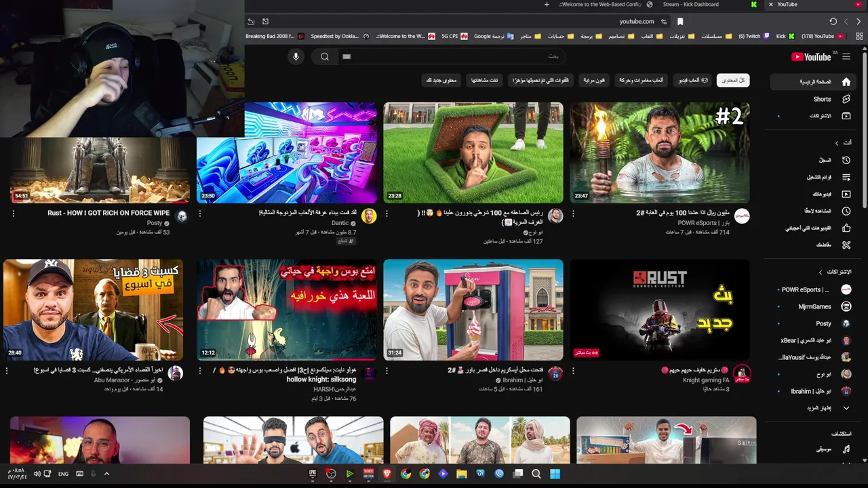Click the browser bookmark icon in address bar

(680, 22)
